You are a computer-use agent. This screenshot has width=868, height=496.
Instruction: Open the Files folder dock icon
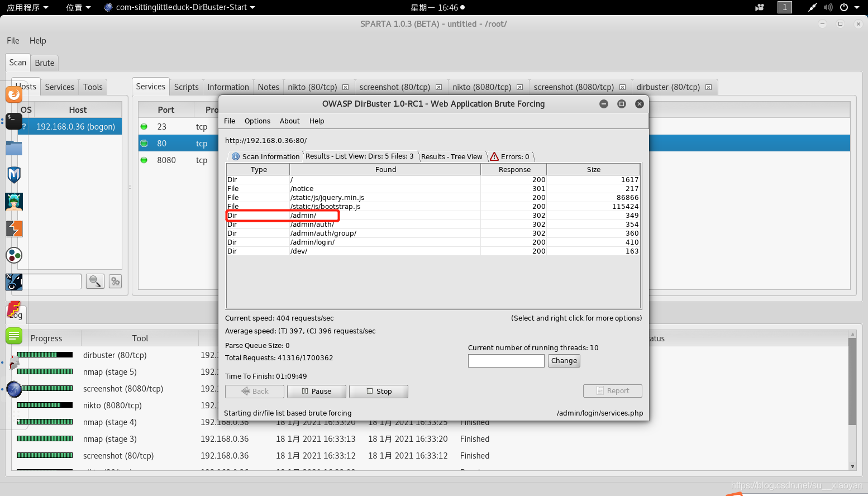pos(14,148)
